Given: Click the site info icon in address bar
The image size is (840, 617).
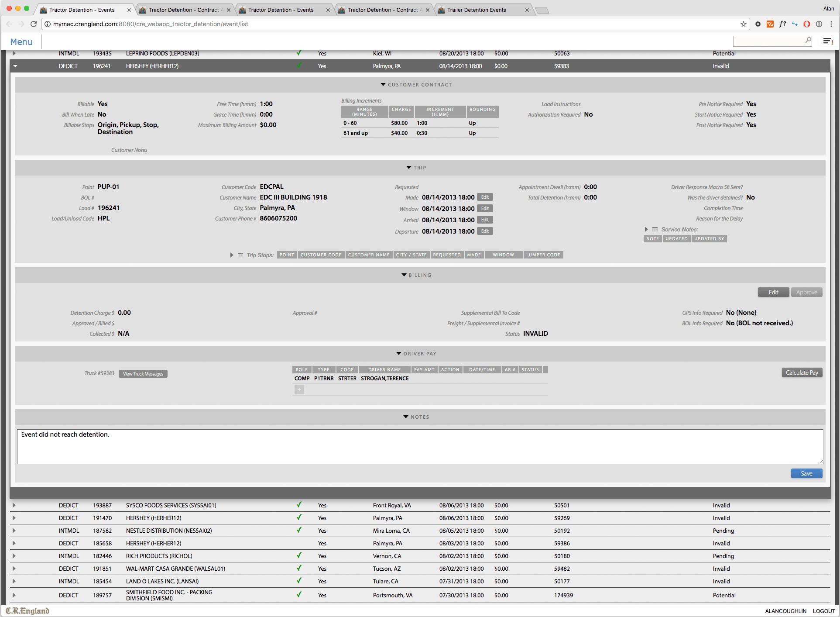Looking at the screenshot, I should [x=48, y=24].
